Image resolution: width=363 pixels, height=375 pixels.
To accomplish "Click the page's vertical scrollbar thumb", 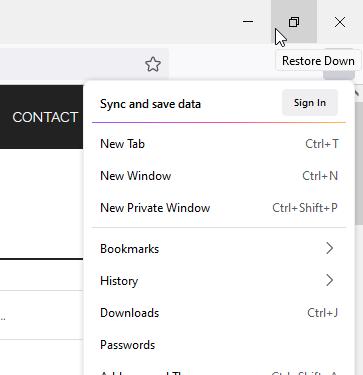I will coord(359,163).
